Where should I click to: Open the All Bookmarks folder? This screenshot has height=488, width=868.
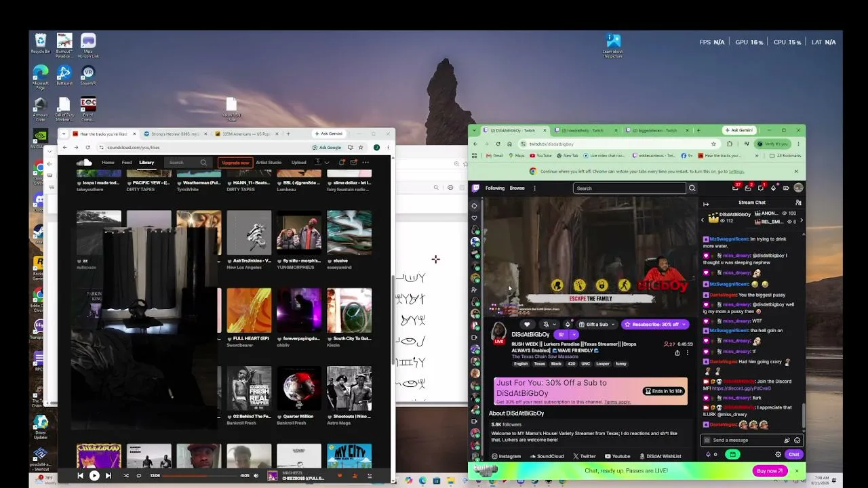point(785,155)
